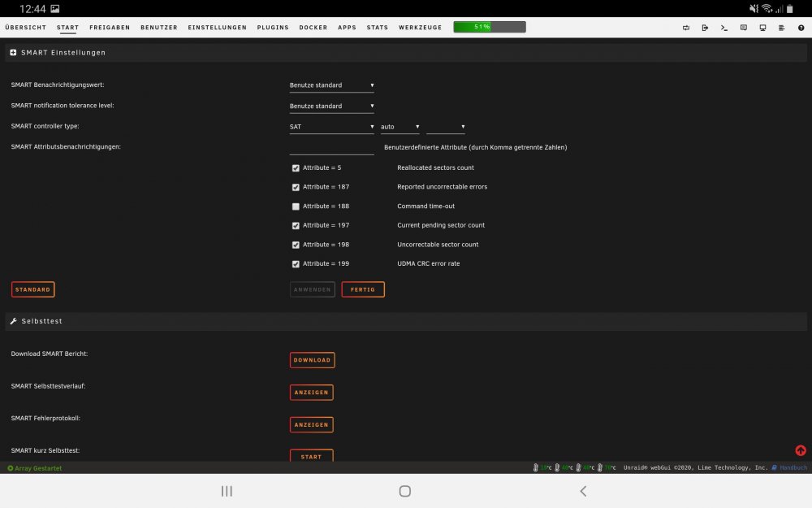The width and height of the screenshot is (812, 508).
Task: Click the two-arrows toggle icon in toolbar
Action: click(685, 28)
